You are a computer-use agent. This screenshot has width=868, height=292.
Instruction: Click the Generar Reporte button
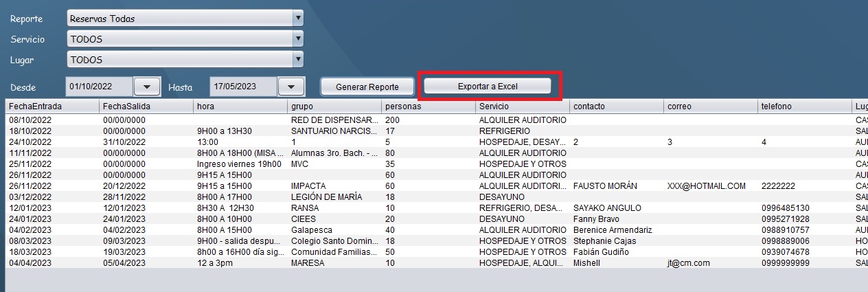tap(367, 87)
